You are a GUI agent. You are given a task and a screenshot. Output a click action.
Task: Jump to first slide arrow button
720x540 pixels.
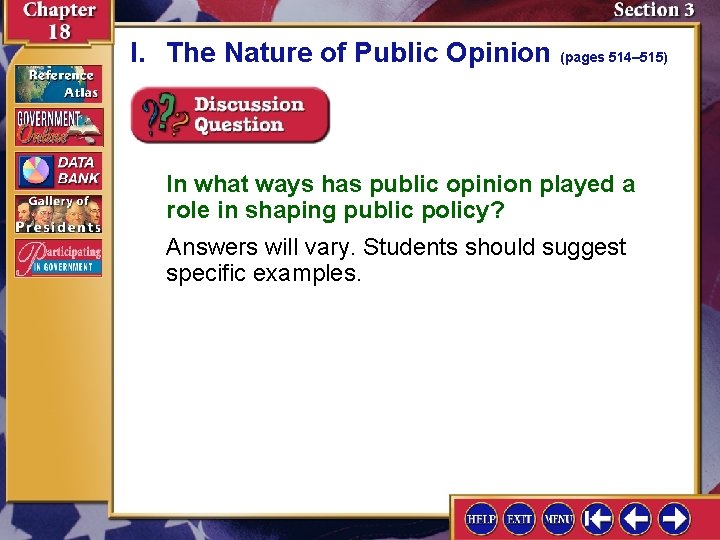(x=597, y=519)
